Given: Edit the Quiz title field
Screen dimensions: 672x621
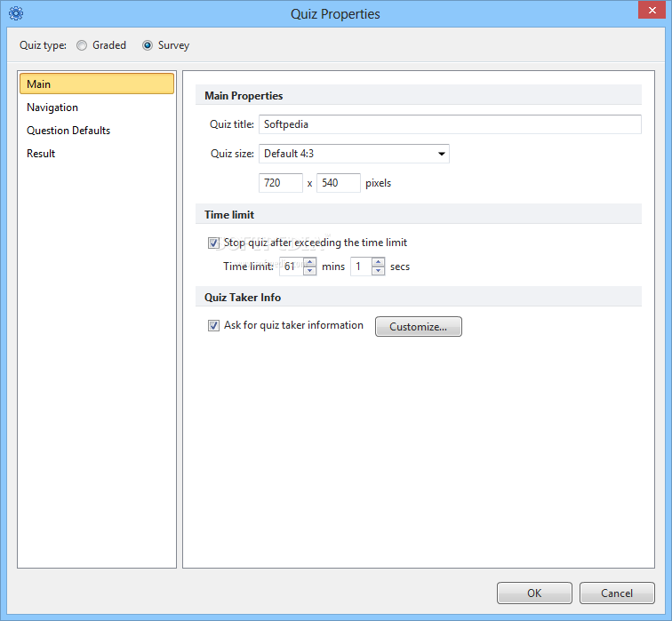Looking at the screenshot, I should pos(450,124).
